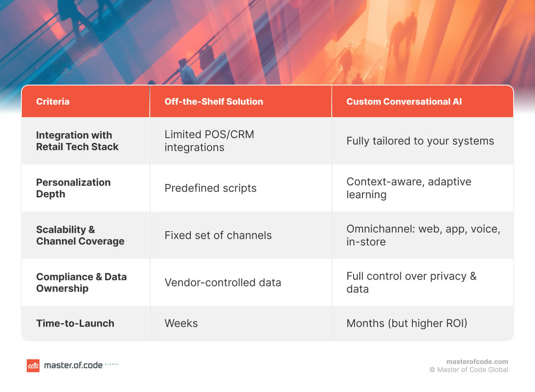Click the Compliance & Data Ownership row label

click(x=81, y=282)
